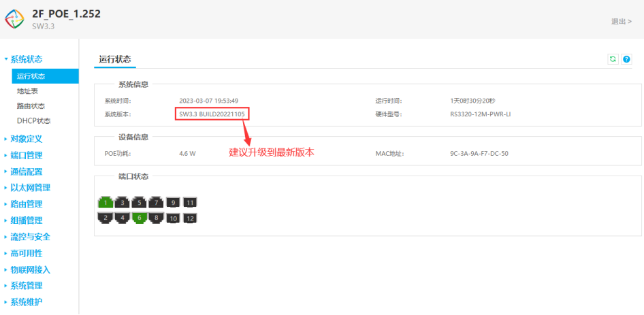Click the 系统时间: label
Image resolution: width=644 pixels, height=315 pixels.
pos(118,101)
